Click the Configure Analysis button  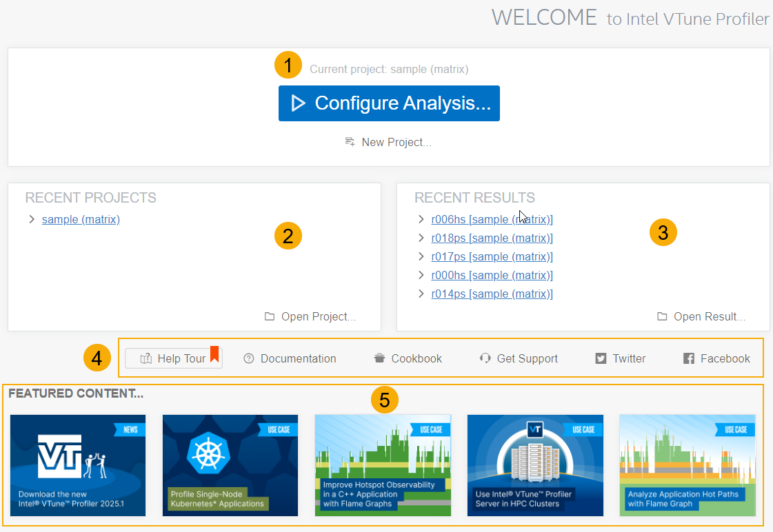389,103
